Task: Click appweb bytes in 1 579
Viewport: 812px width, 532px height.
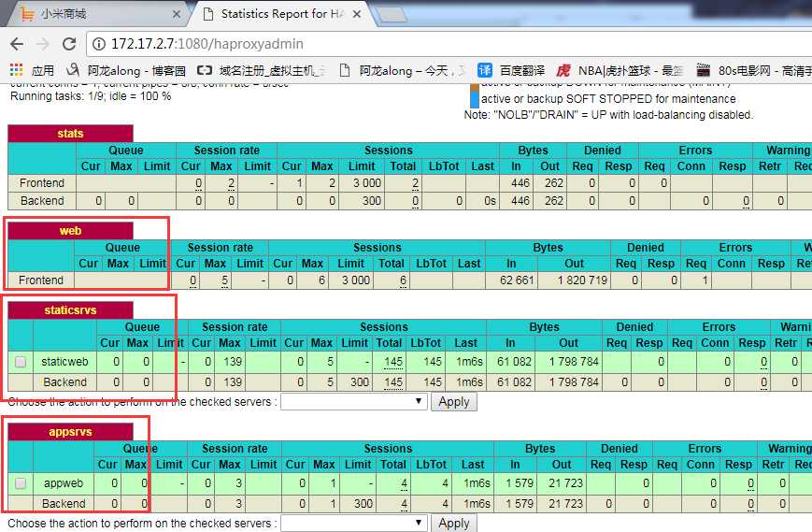Action: click(x=519, y=483)
